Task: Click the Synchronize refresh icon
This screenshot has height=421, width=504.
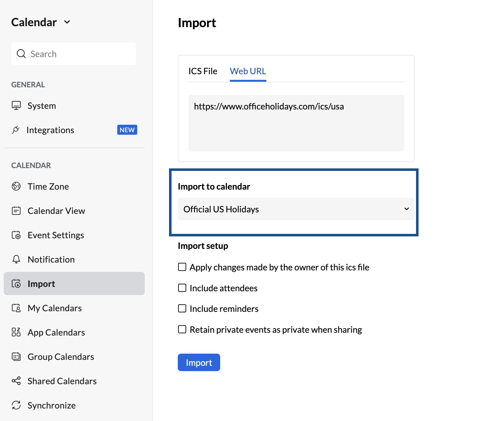Action: pos(17,405)
